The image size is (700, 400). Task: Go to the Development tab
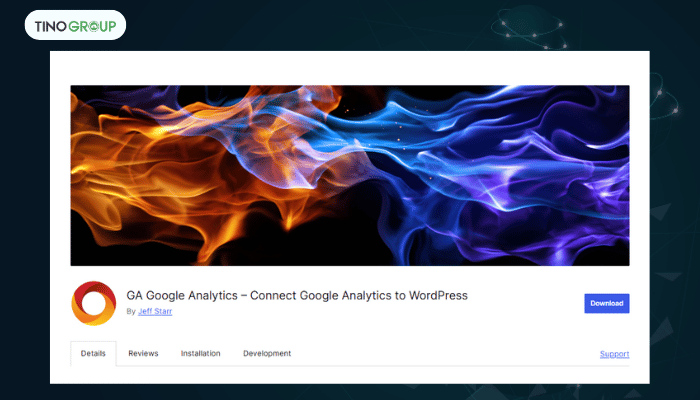pyautogui.click(x=267, y=353)
